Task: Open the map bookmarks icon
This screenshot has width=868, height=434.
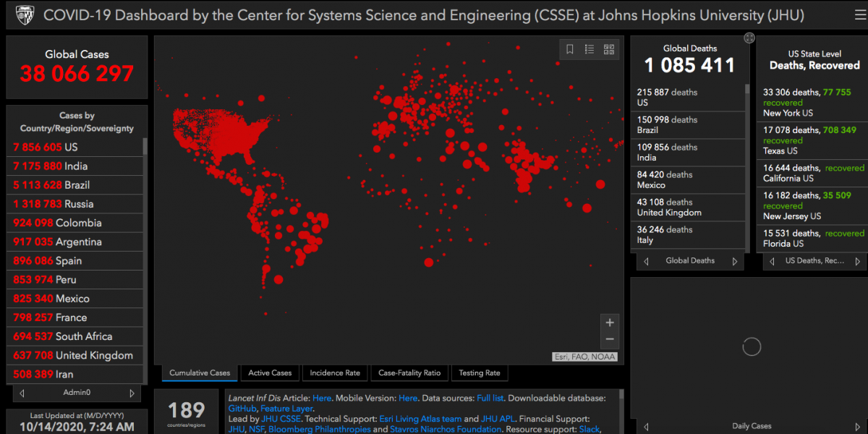Action: 570,49
